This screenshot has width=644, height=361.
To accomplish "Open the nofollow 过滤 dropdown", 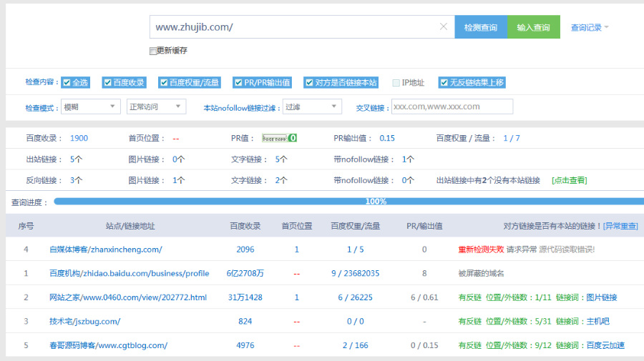I will point(311,107).
